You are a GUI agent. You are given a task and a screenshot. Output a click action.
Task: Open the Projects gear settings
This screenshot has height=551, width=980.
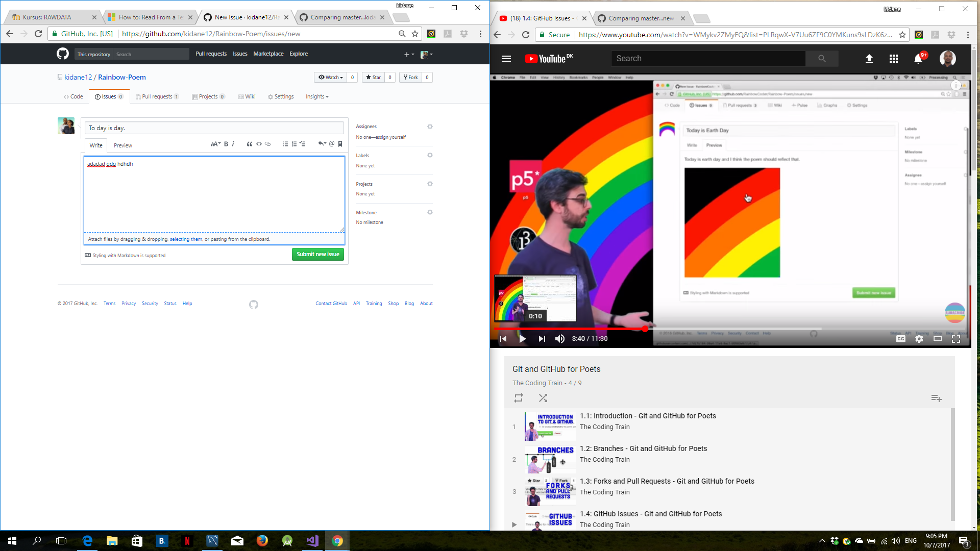(430, 184)
